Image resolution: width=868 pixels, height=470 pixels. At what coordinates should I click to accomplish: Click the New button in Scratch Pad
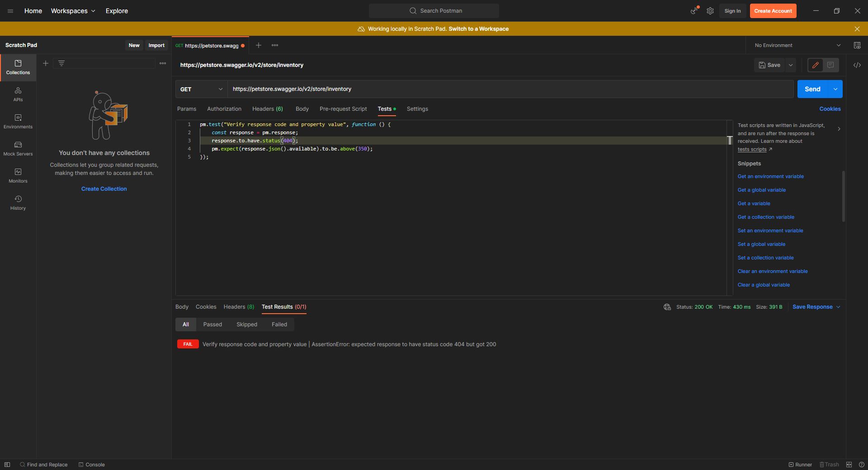pyautogui.click(x=134, y=45)
